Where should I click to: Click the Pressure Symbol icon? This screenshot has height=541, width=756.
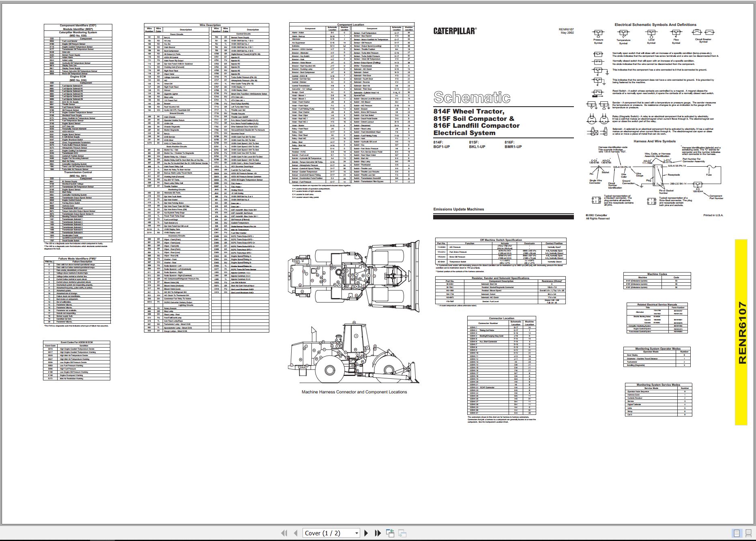coord(598,33)
